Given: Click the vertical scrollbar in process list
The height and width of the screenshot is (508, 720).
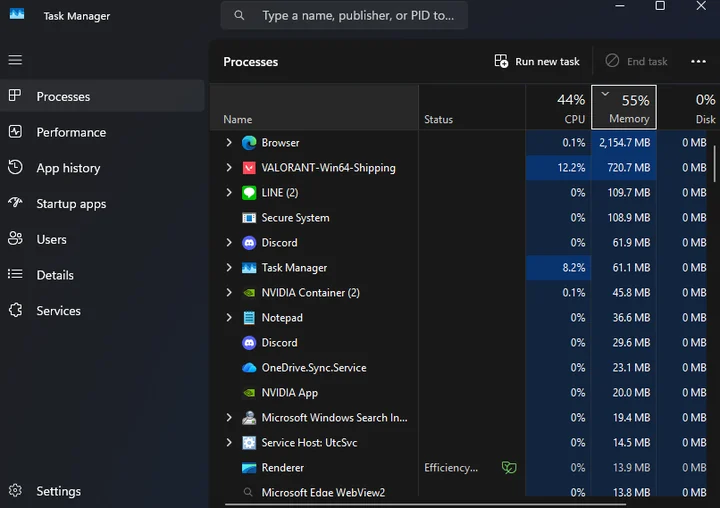Looking at the screenshot, I should (x=714, y=164).
